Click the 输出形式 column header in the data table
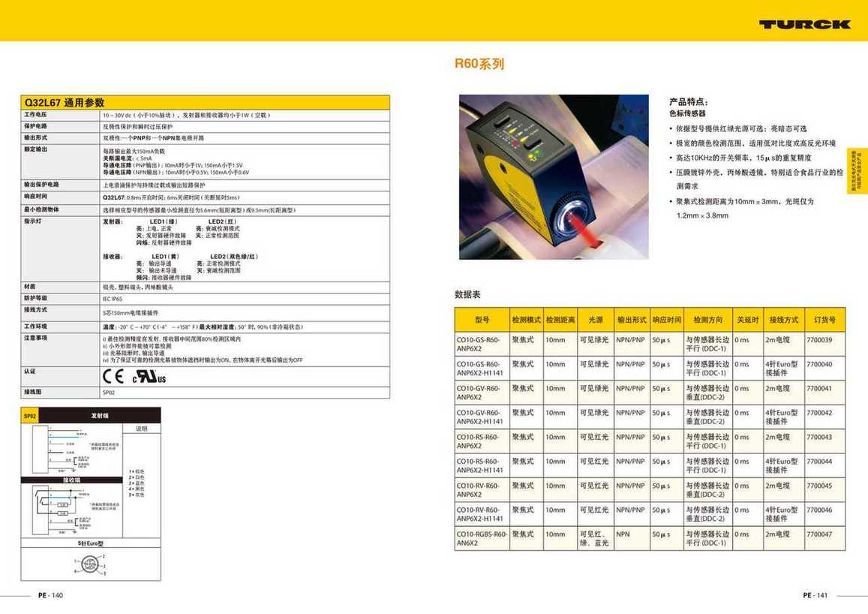 [x=632, y=320]
